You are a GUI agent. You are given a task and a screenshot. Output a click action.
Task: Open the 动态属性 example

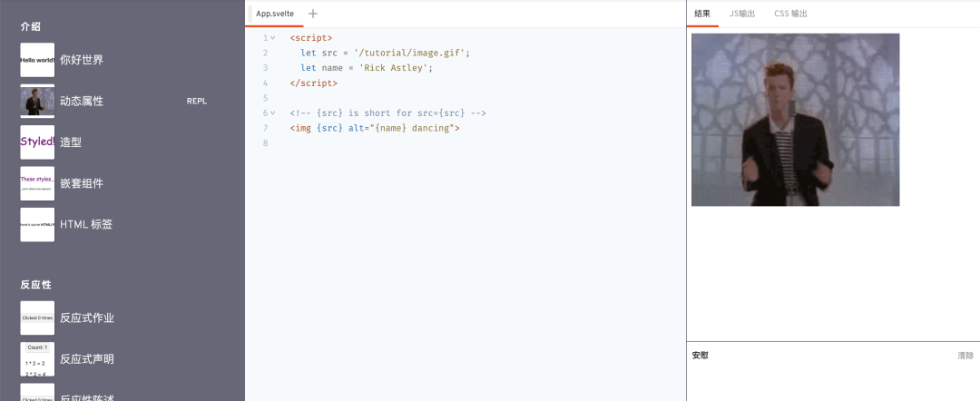click(x=82, y=102)
